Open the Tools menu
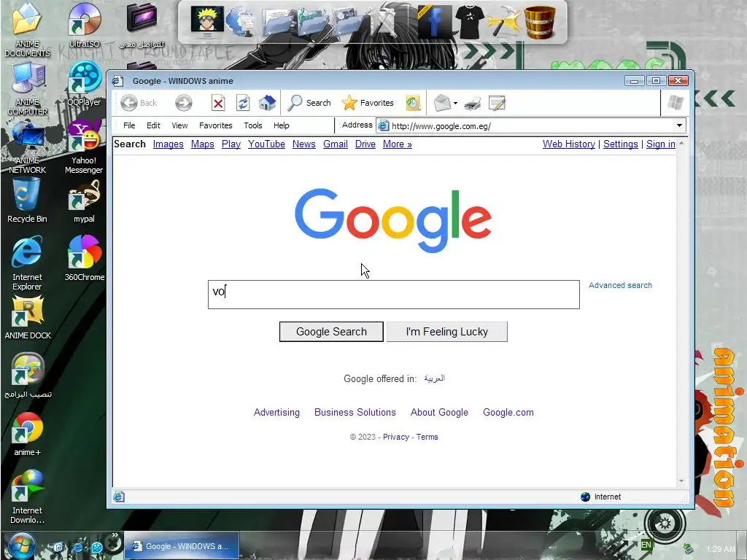Screen dimensions: 747x560 [x=253, y=125]
